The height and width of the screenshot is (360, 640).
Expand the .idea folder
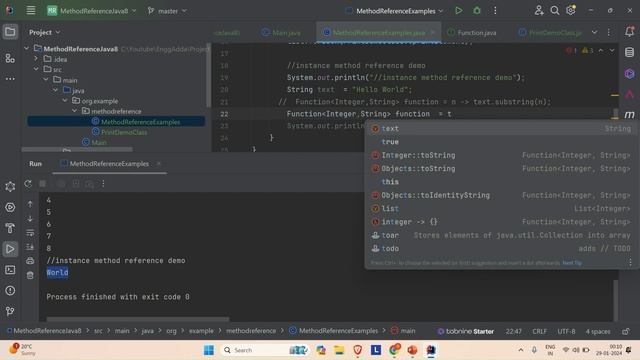pos(36,59)
